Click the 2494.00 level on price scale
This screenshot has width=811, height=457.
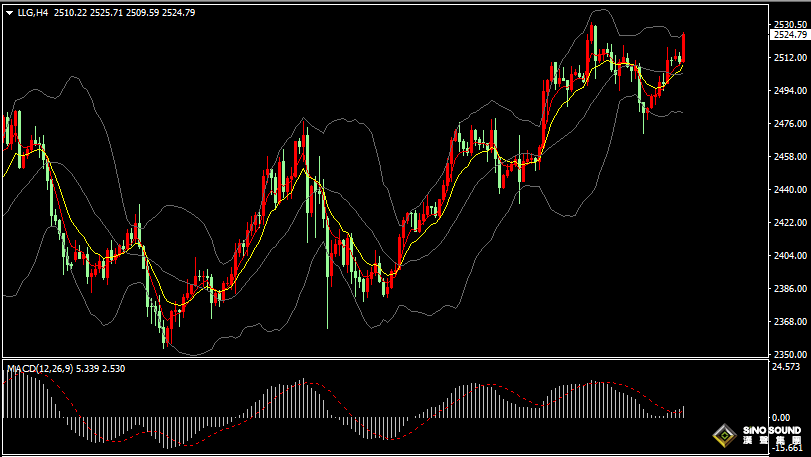pyautogui.click(x=789, y=90)
